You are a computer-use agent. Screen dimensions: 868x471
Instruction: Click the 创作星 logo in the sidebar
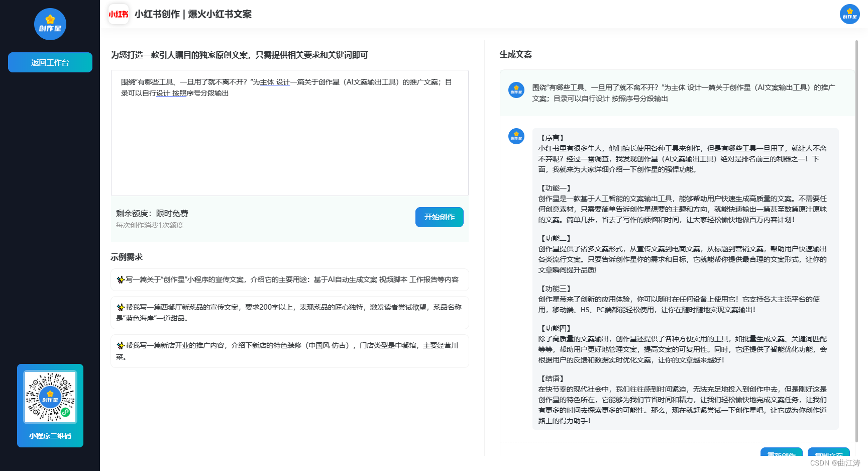(x=50, y=24)
